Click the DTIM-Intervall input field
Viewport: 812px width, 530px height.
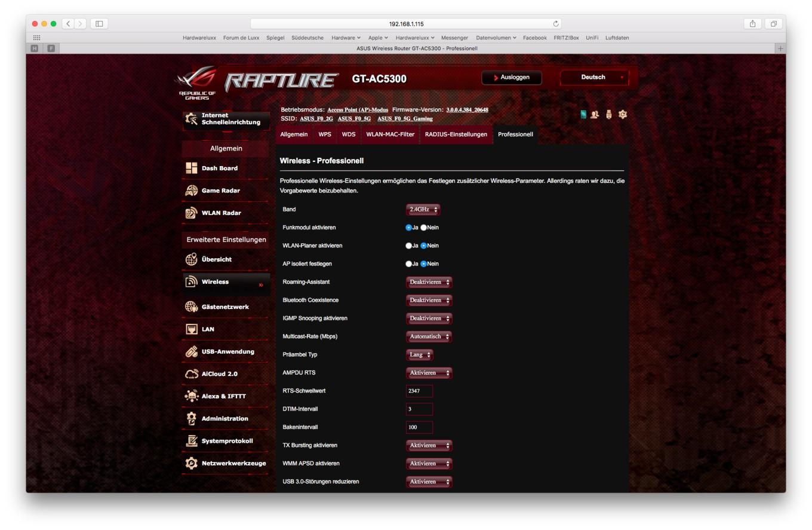419,409
